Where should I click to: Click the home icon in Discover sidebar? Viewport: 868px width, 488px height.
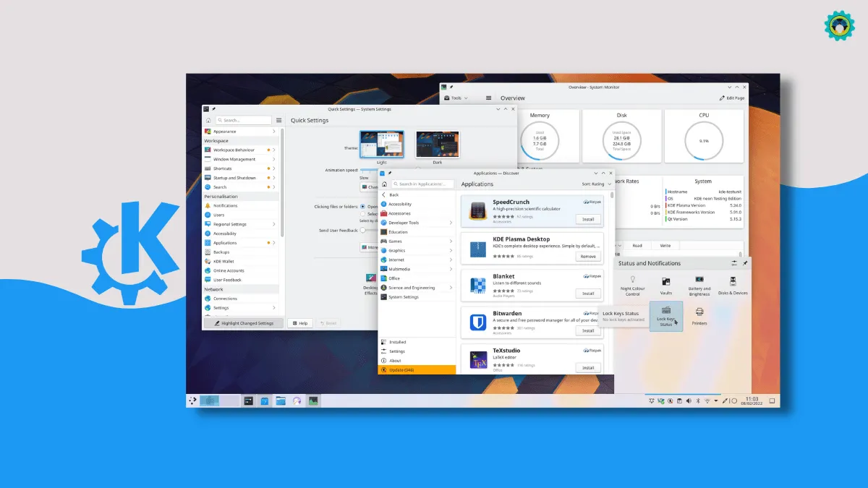click(383, 184)
